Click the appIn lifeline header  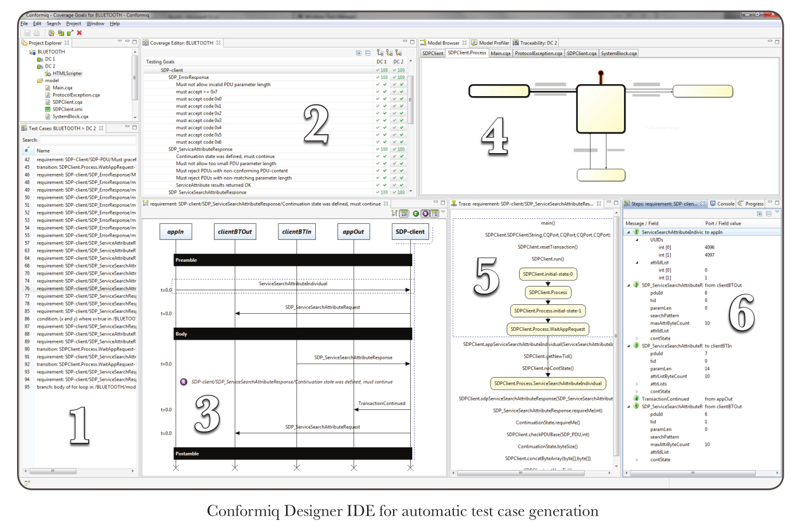click(x=175, y=232)
